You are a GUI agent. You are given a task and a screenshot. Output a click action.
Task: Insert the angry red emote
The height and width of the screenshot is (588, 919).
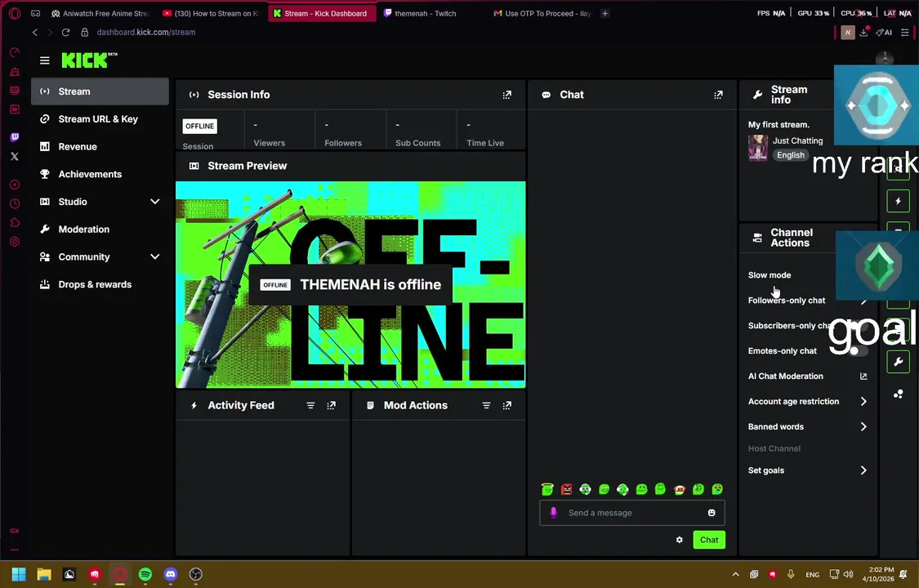coord(566,489)
